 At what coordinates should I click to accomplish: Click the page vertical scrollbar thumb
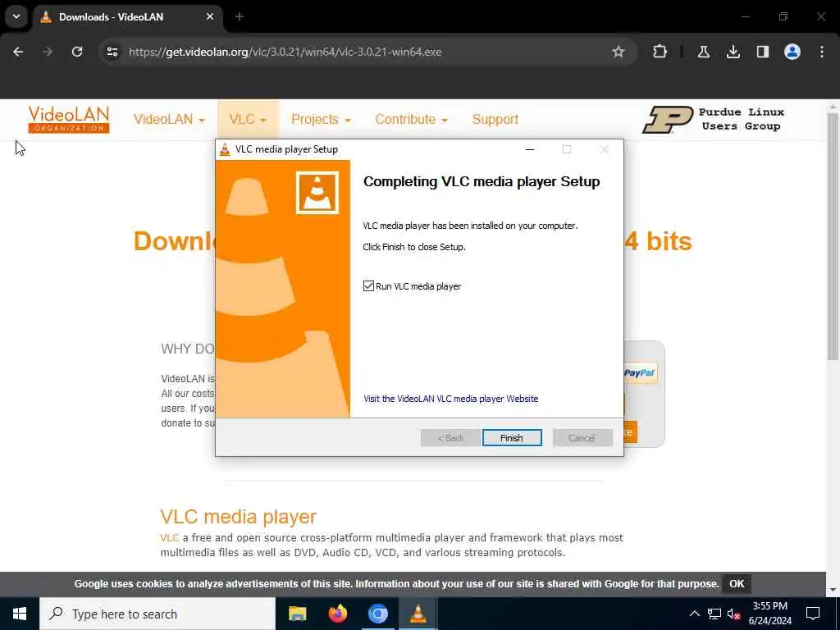832,235
